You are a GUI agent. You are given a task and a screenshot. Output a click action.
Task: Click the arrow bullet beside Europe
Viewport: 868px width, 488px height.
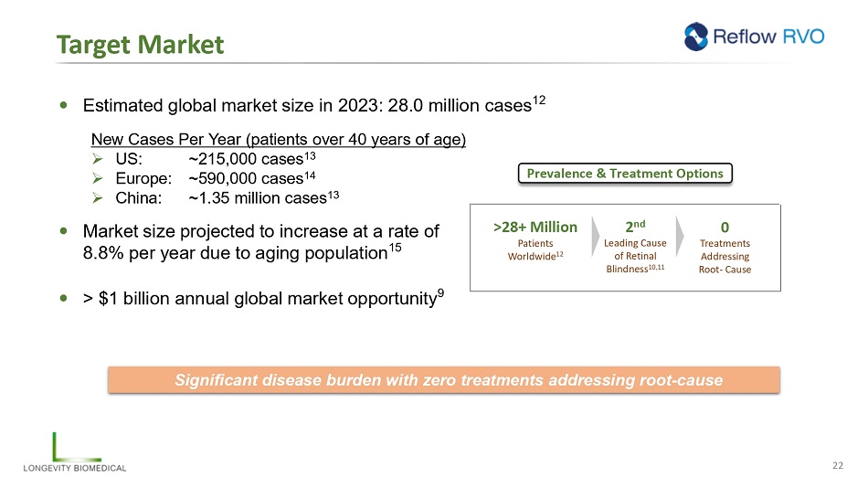[x=98, y=178]
